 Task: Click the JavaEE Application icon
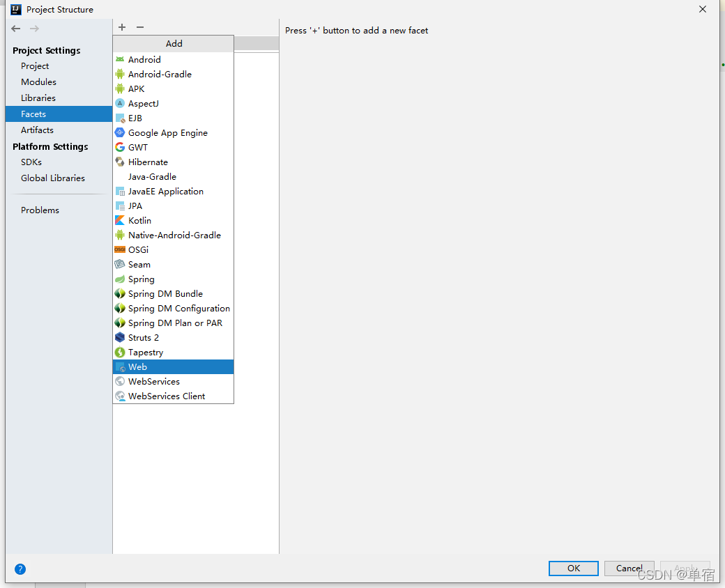pos(120,191)
